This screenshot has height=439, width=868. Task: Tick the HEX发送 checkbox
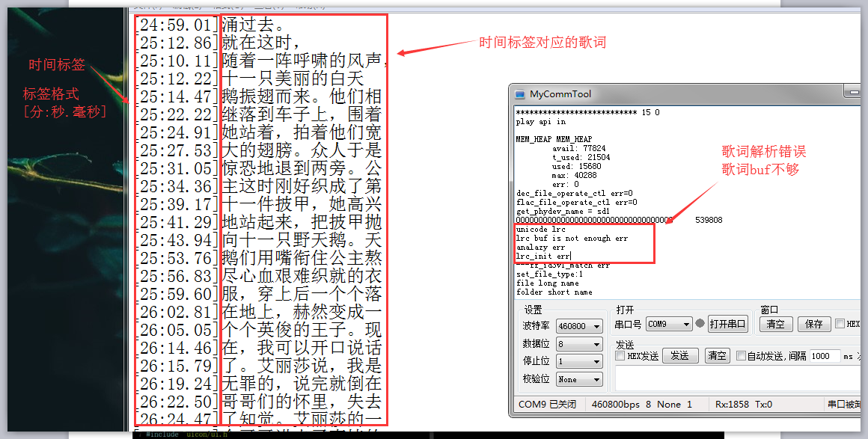620,356
